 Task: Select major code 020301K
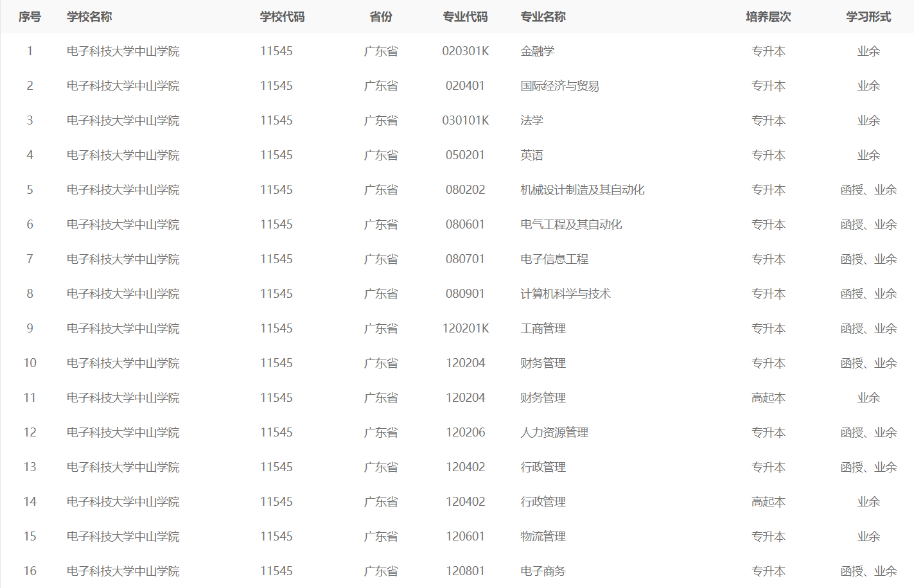click(x=466, y=51)
